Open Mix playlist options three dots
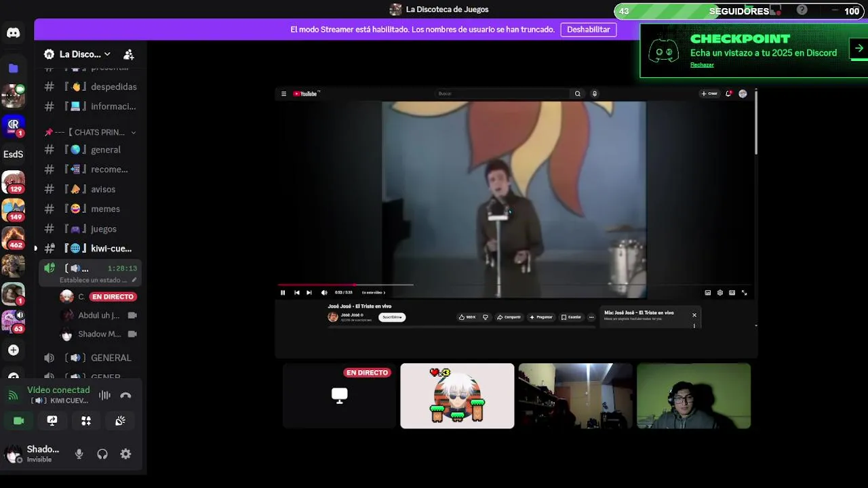The image size is (868, 488). point(694,325)
